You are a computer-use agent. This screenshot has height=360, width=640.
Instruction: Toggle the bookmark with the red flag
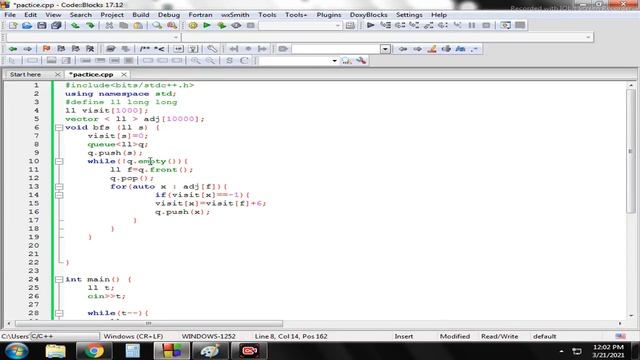click(x=46, y=49)
